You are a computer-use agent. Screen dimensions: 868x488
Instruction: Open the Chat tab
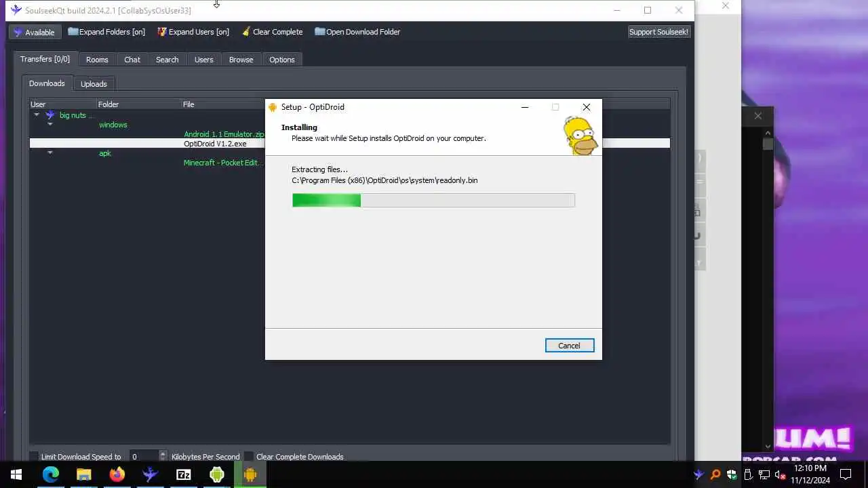click(x=132, y=60)
